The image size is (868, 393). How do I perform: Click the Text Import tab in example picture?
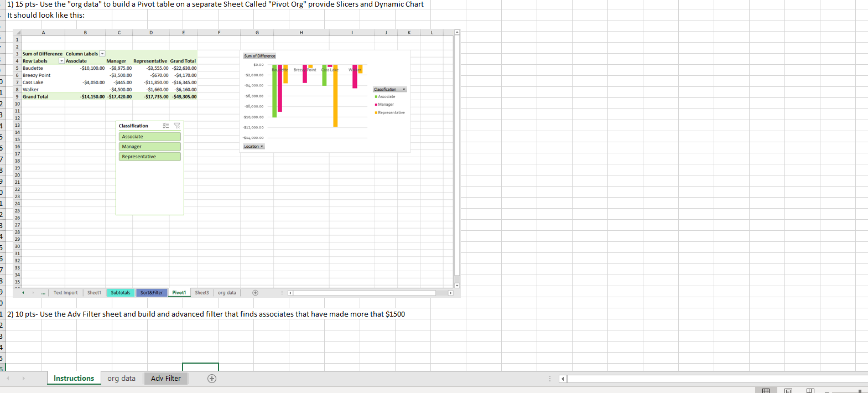(x=65, y=293)
